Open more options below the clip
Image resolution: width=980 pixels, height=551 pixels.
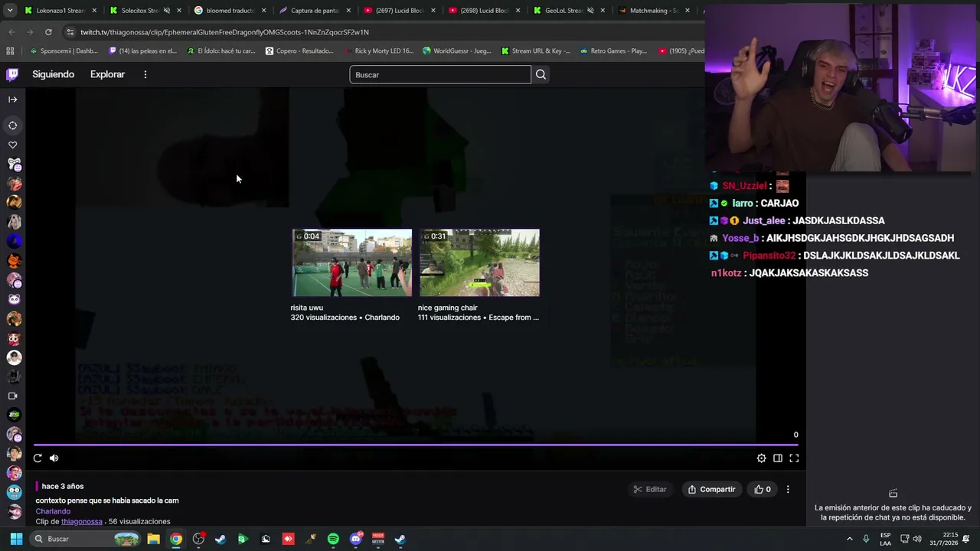[x=788, y=489]
